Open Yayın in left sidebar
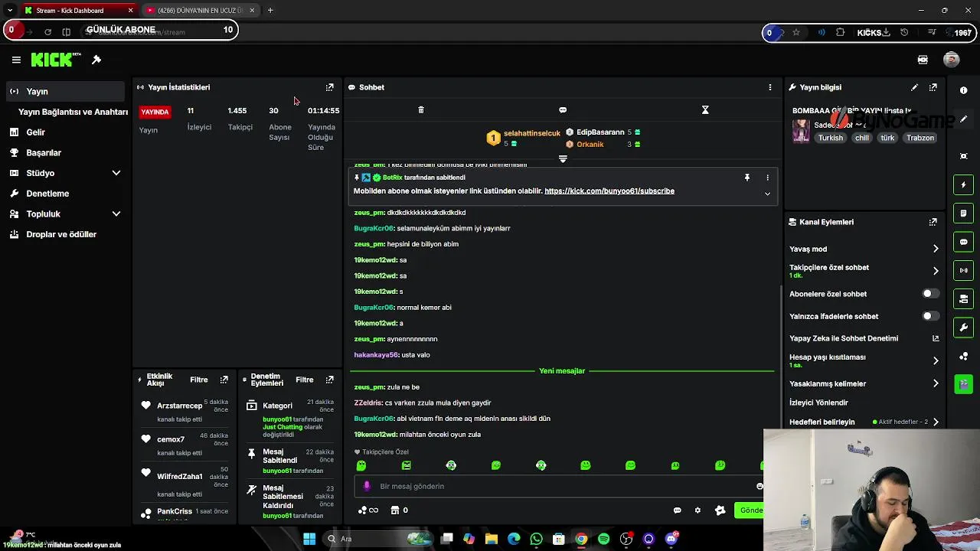 pos(64,91)
